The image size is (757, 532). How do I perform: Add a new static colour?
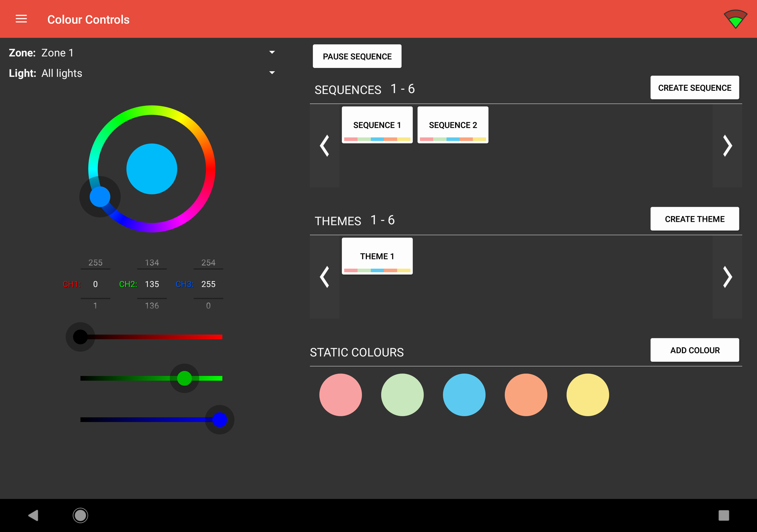(695, 350)
